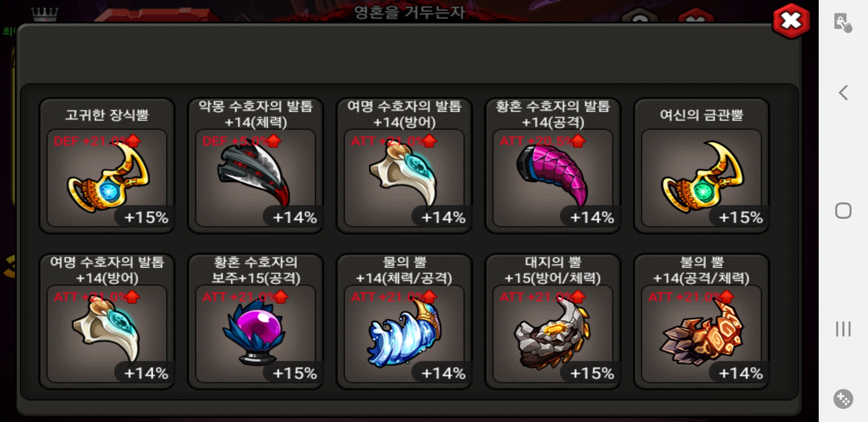Tap the pink 황혼 수호자의 발톱 +14(공격) claw
Image resolution: width=868 pixels, height=422 pixels.
click(552, 166)
